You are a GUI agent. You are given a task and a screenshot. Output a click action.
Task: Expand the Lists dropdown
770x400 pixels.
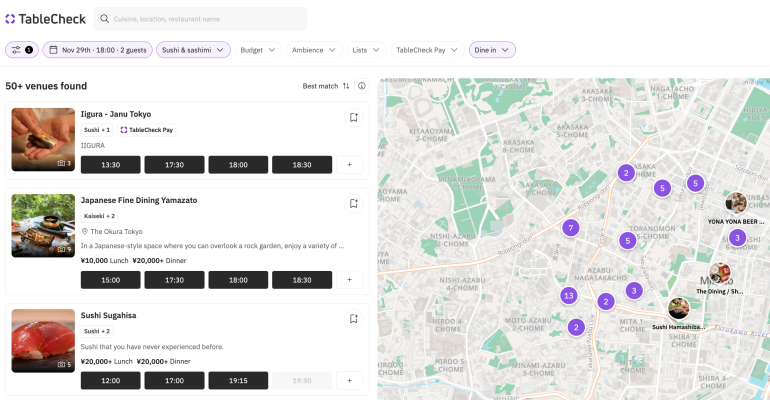(366, 50)
